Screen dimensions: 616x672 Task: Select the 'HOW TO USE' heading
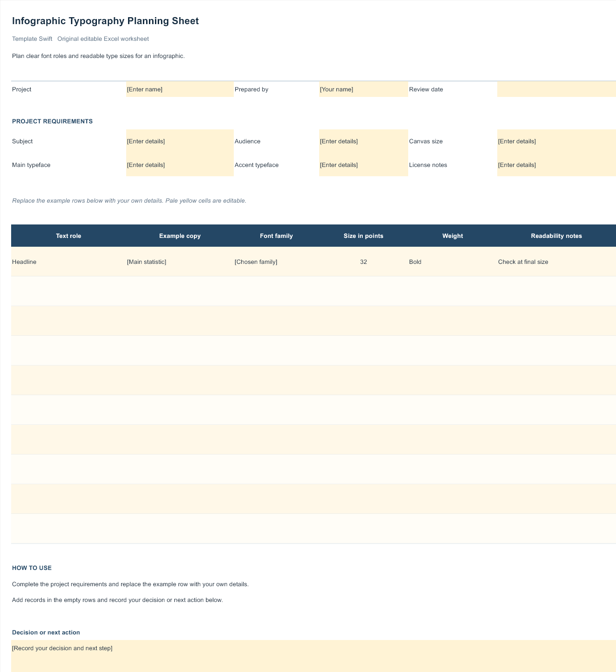coord(32,568)
